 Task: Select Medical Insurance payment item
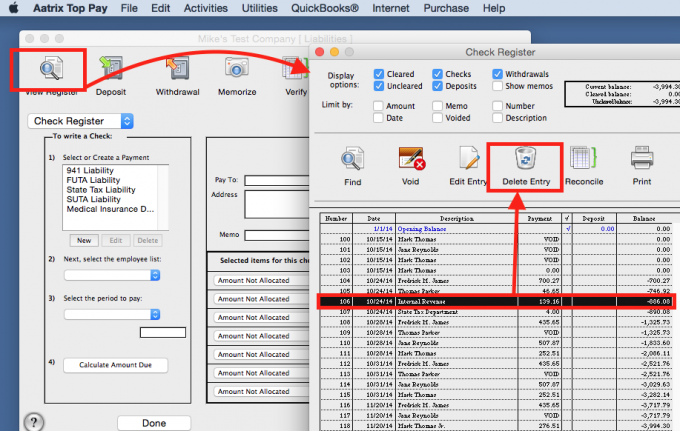110,209
